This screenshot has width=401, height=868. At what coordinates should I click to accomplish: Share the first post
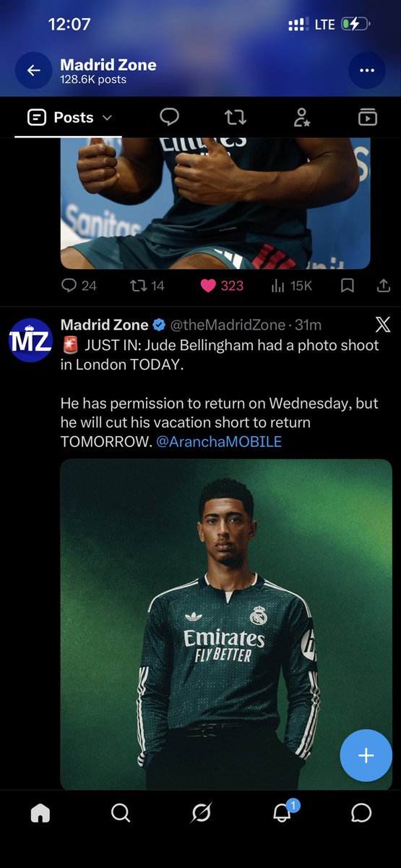click(x=384, y=286)
